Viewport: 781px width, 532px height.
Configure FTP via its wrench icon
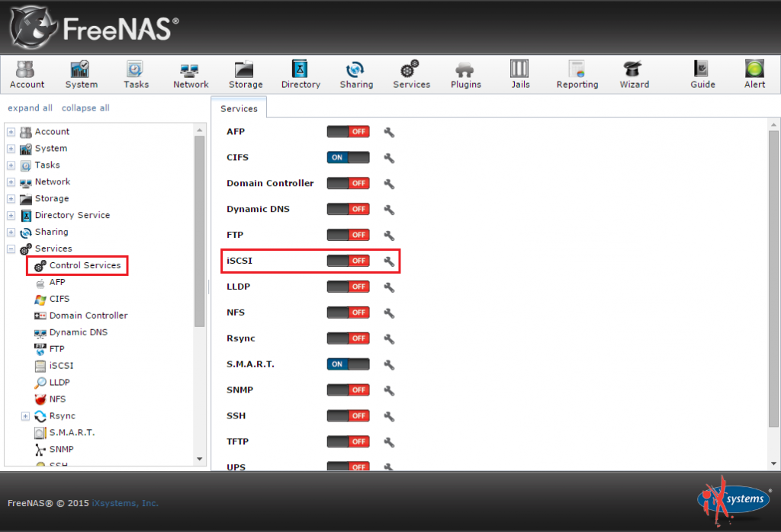point(389,236)
